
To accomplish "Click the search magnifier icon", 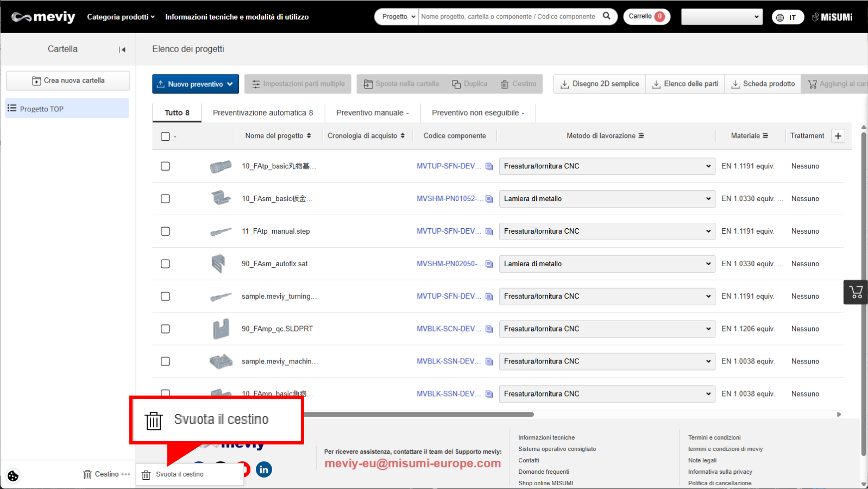I will 606,16.
